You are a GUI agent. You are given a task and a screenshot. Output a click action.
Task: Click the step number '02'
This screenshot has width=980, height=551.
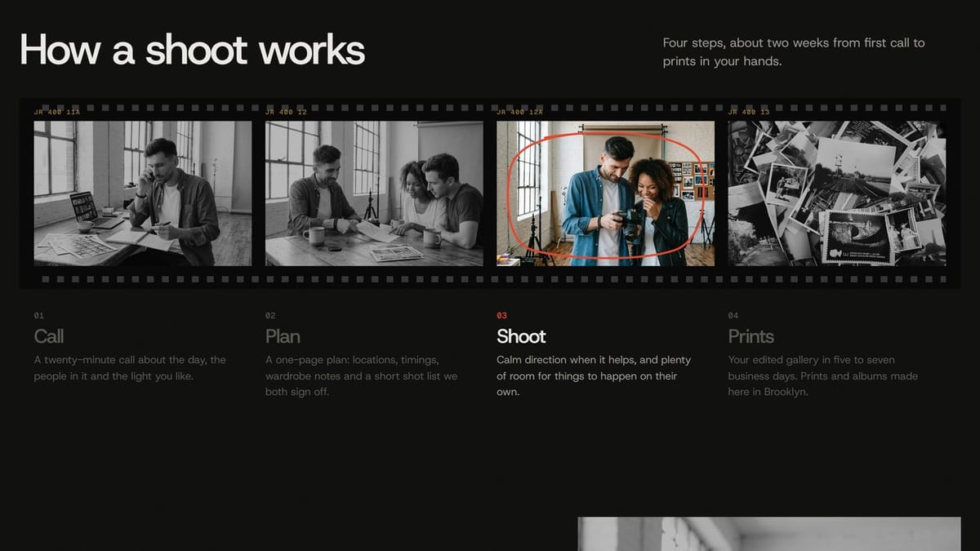click(x=270, y=316)
